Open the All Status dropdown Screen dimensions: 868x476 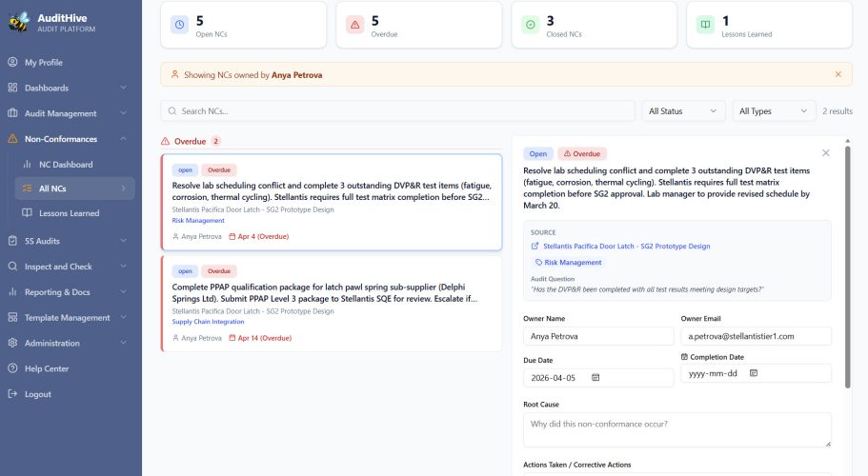pyautogui.click(x=682, y=111)
